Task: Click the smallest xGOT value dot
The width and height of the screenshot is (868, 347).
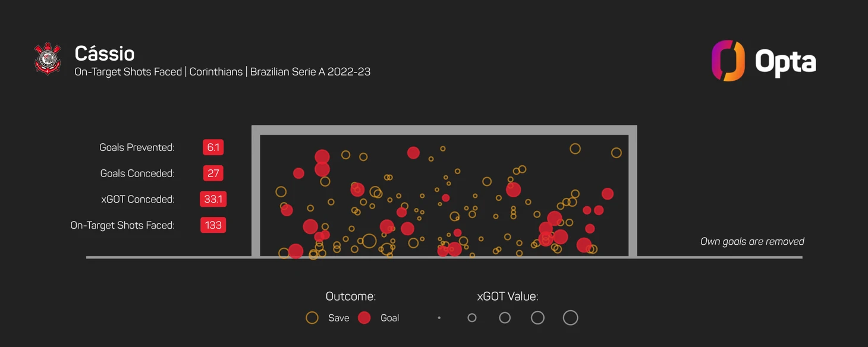Action: click(x=439, y=318)
